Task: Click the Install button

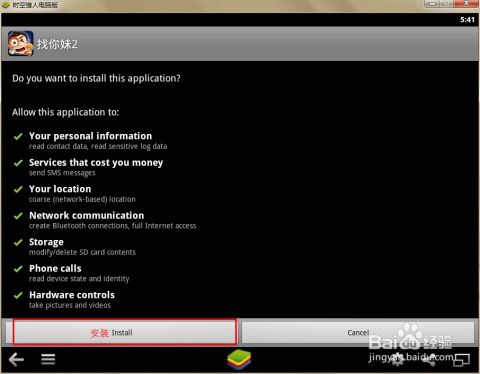Action: point(125,332)
